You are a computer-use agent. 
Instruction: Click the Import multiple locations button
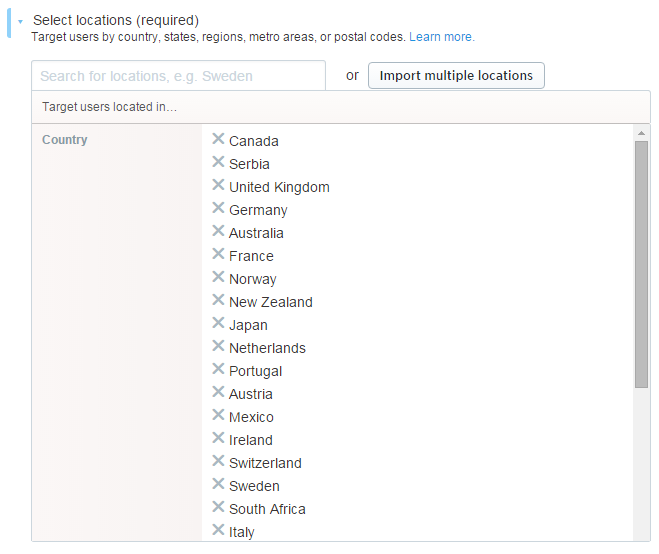(x=456, y=76)
